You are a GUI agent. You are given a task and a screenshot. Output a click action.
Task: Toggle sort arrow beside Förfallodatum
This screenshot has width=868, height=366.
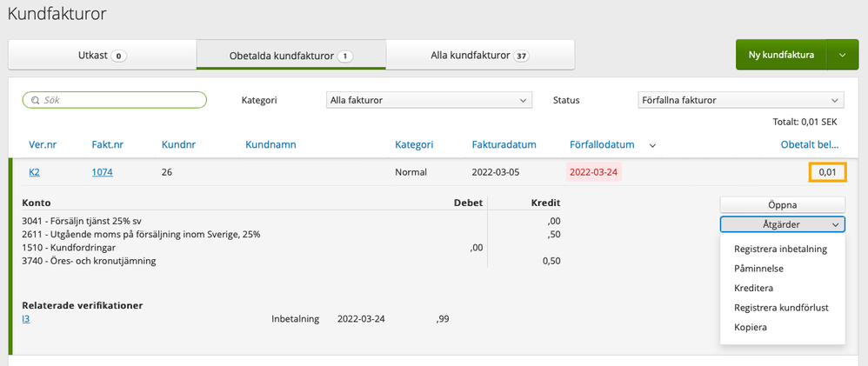point(652,145)
